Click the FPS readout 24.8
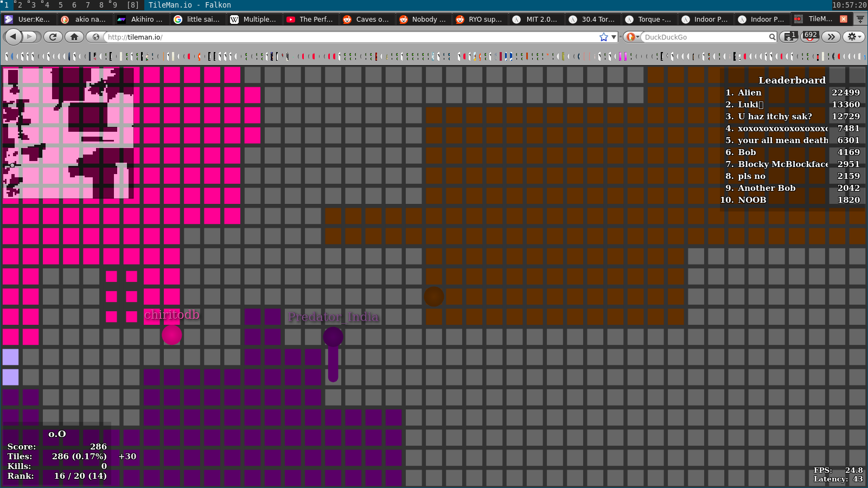Screen dimensions: 868x488 point(854,470)
